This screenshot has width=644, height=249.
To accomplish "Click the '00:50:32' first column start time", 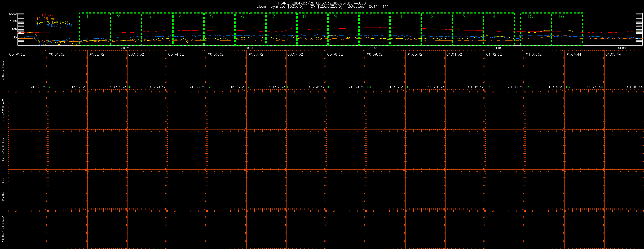I will point(17,54).
